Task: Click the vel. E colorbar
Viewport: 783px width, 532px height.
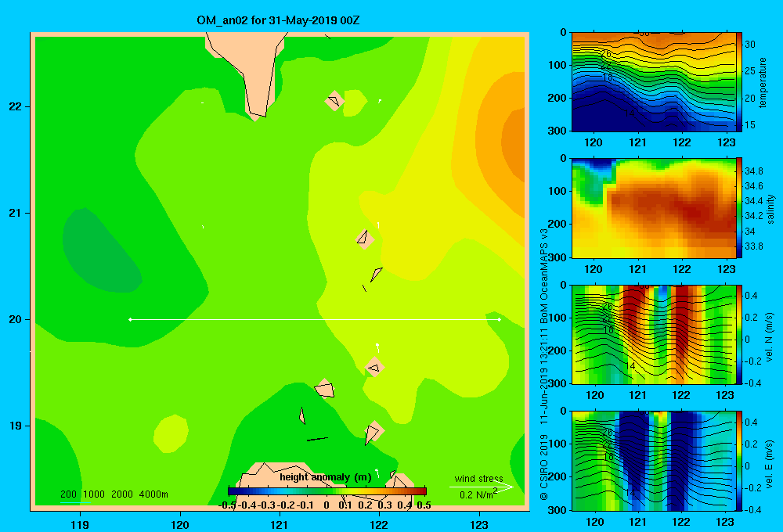Action: click(739, 461)
